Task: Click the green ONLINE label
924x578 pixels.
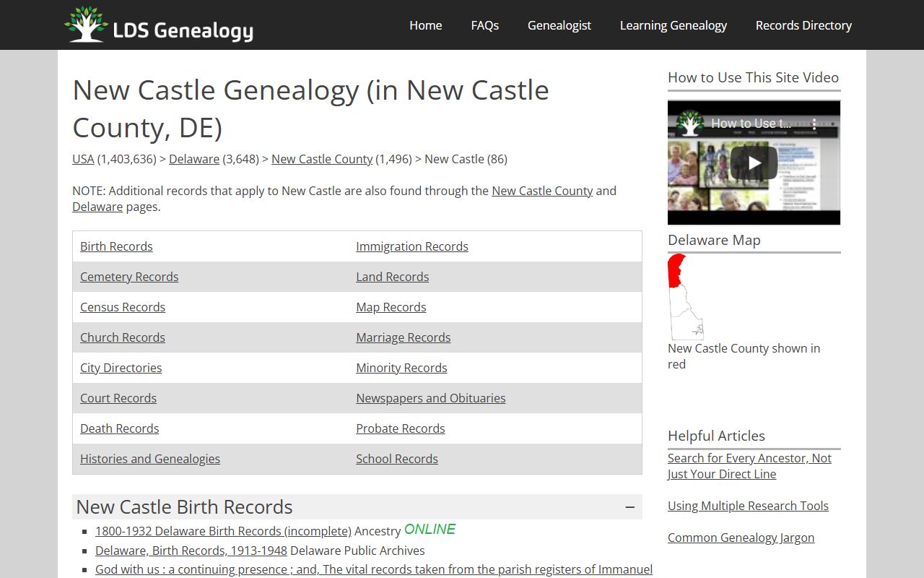Action: click(430, 530)
